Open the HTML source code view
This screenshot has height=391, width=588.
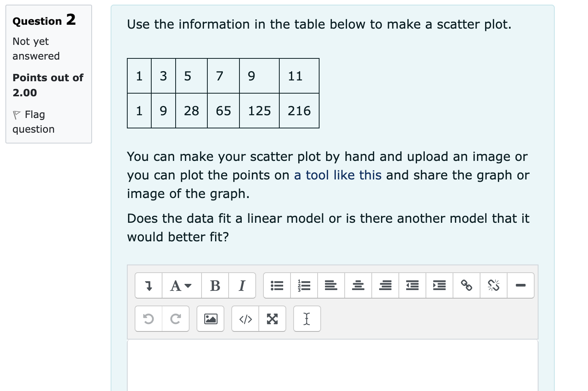pos(245,319)
